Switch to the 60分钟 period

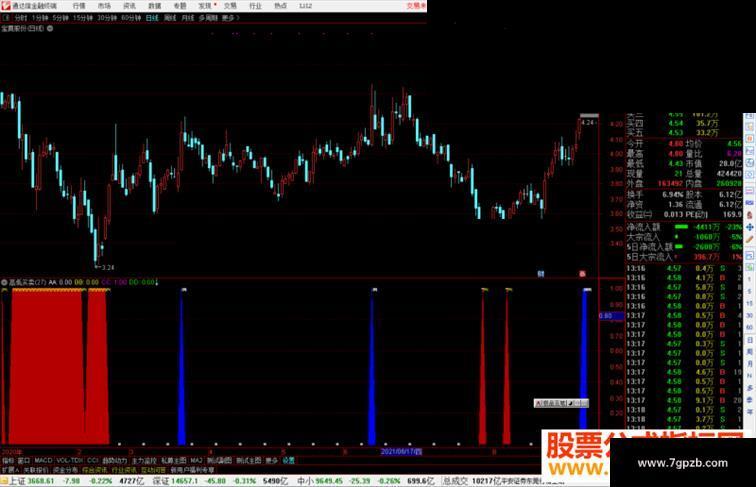(x=131, y=18)
